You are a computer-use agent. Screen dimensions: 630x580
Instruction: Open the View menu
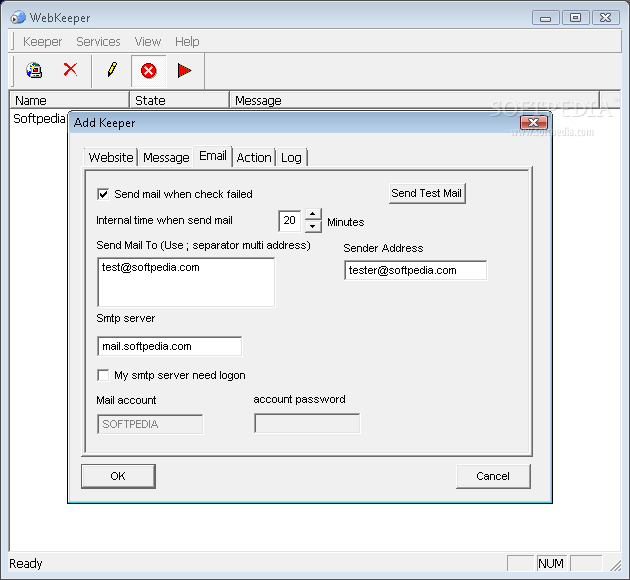tap(147, 42)
